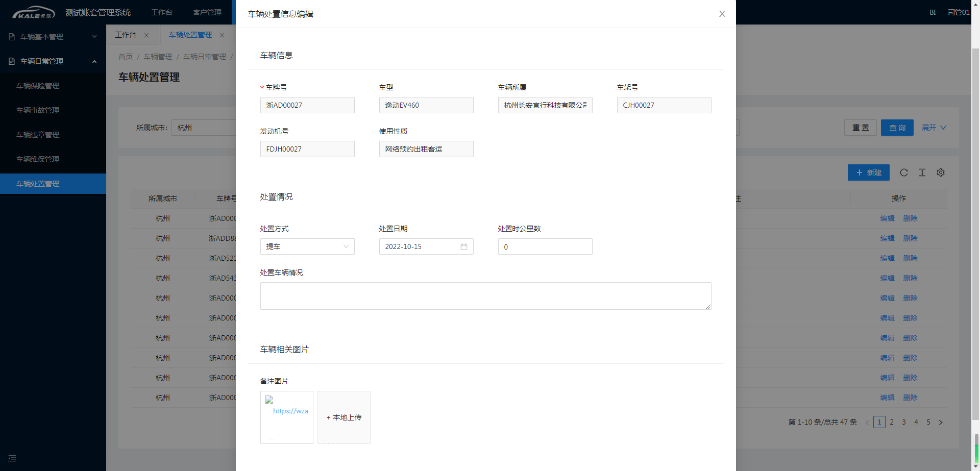Open the 所属城市 filter dropdown
The image size is (980, 471).
tap(204, 128)
